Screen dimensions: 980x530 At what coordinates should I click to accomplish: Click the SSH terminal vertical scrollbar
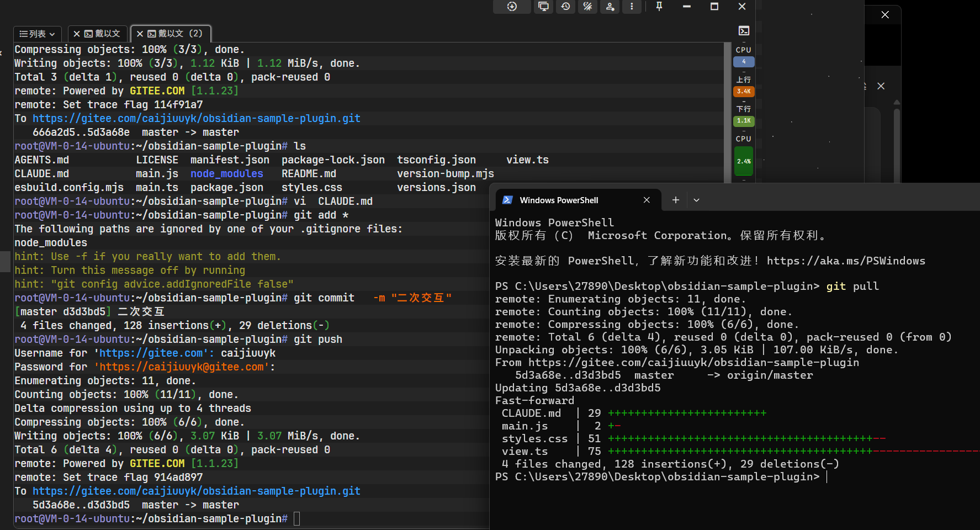tap(727, 110)
